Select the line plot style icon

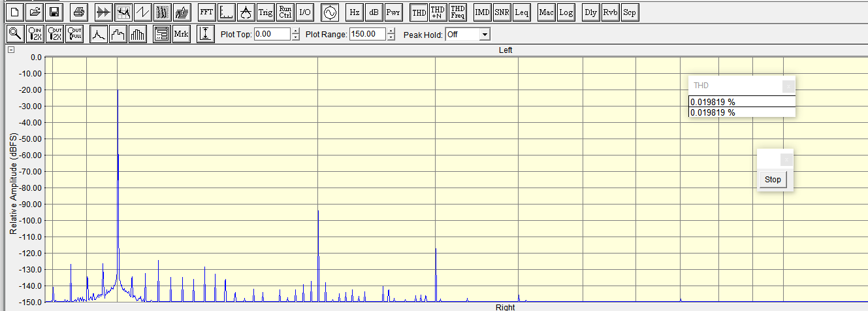99,35
